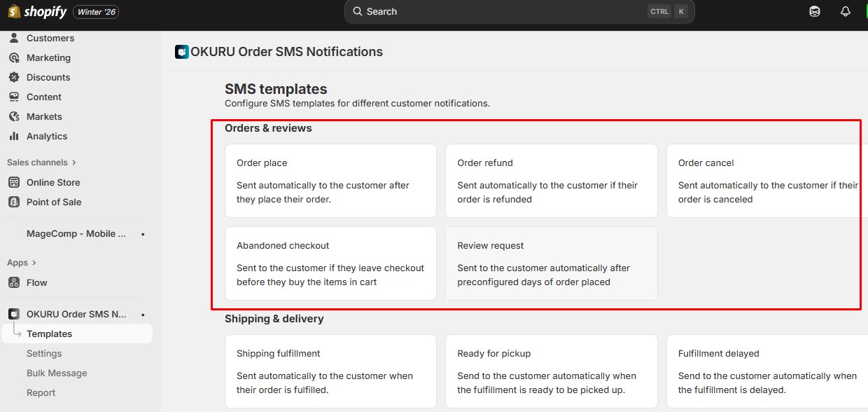
Task: Select the Marketing icon in sidebar
Action: tap(14, 57)
